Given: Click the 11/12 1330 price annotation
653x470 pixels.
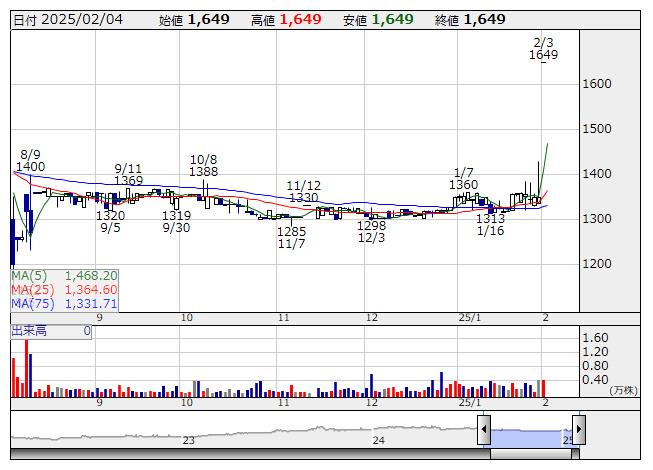Looking at the screenshot, I should [x=304, y=191].
